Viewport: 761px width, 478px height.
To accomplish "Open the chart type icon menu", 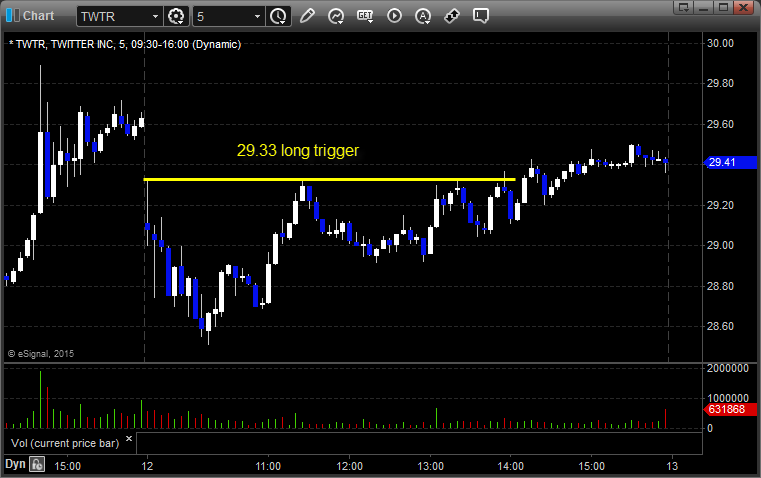I will pos(336,16).
